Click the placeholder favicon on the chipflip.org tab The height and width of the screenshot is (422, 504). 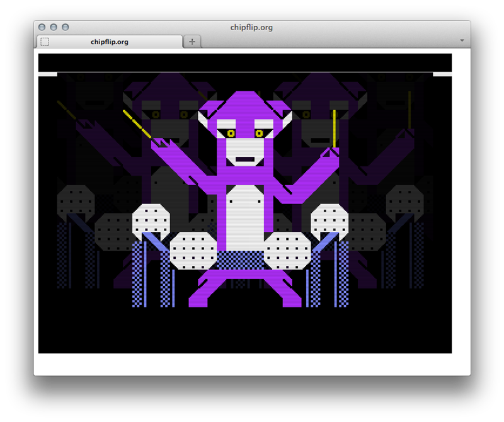pyautogui.click(x=45, y=42)
